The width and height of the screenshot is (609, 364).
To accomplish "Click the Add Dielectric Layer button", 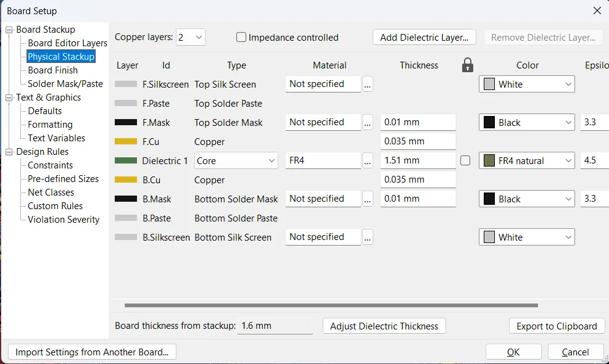I will pyautogui.click(x=424, y=37).
